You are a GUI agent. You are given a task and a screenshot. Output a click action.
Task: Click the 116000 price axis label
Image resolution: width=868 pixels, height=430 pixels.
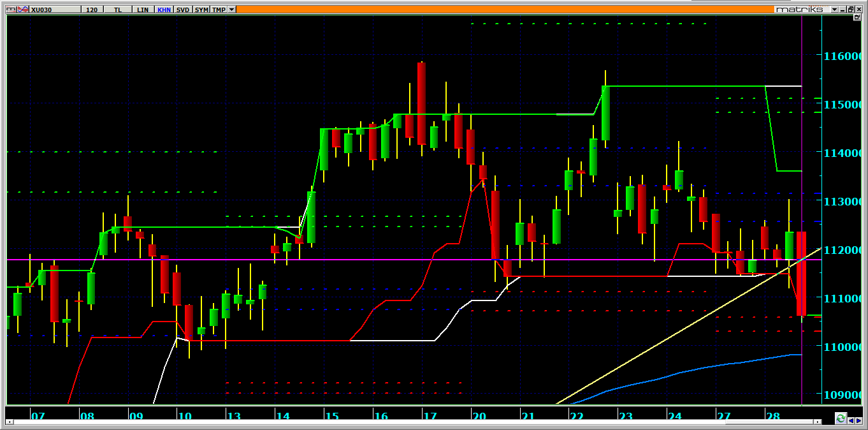coord(843,56)
